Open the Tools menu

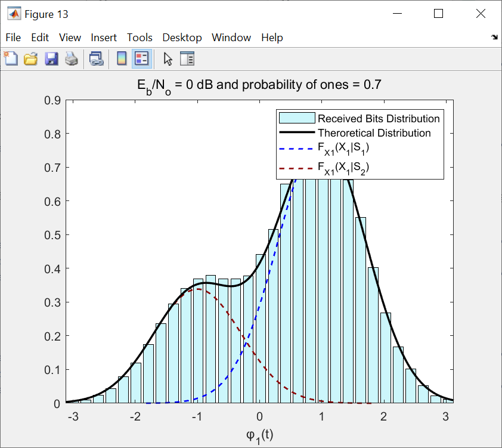pos(140,38)
